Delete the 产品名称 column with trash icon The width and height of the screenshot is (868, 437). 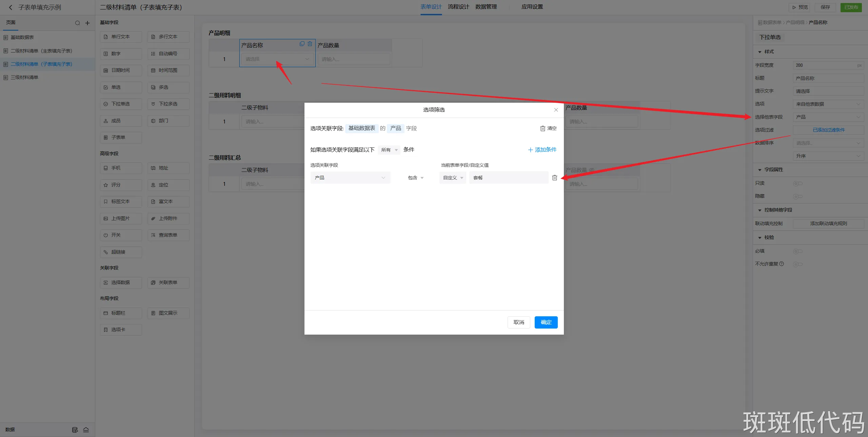(x=310, y=44)
